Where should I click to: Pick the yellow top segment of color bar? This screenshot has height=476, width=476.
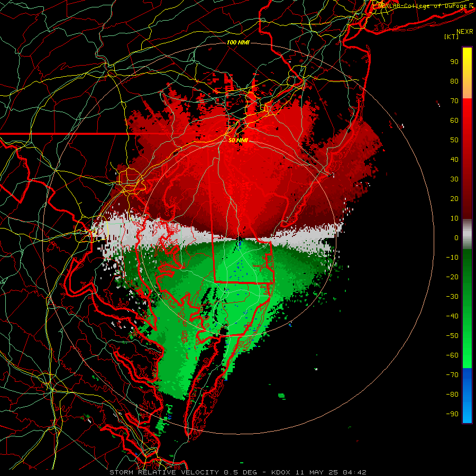467,73
